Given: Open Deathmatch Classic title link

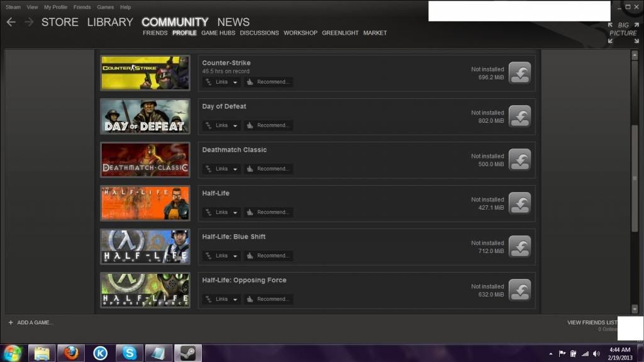Looking at the screenshot, I should [x=234, y=150].
